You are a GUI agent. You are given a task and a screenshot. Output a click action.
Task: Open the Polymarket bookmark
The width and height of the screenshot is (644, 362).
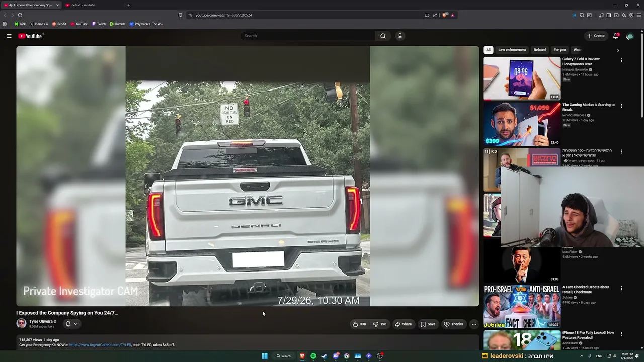point(146,24)
